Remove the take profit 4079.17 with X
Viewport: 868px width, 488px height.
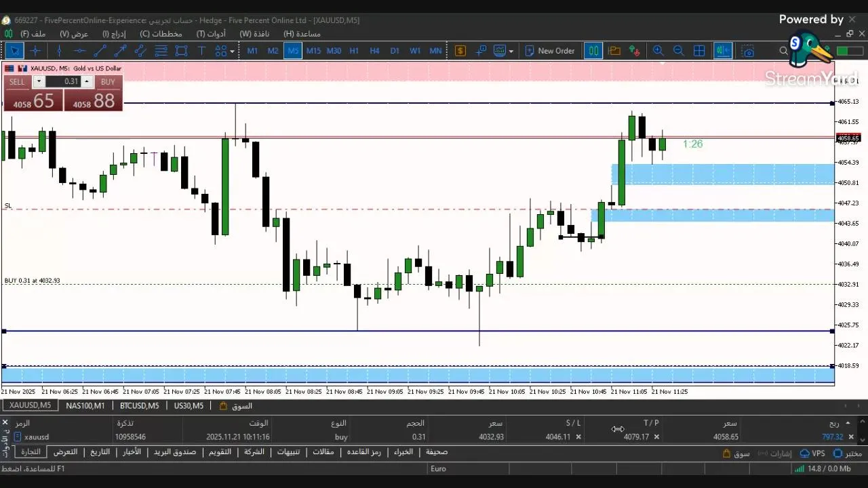coord(656,437)
